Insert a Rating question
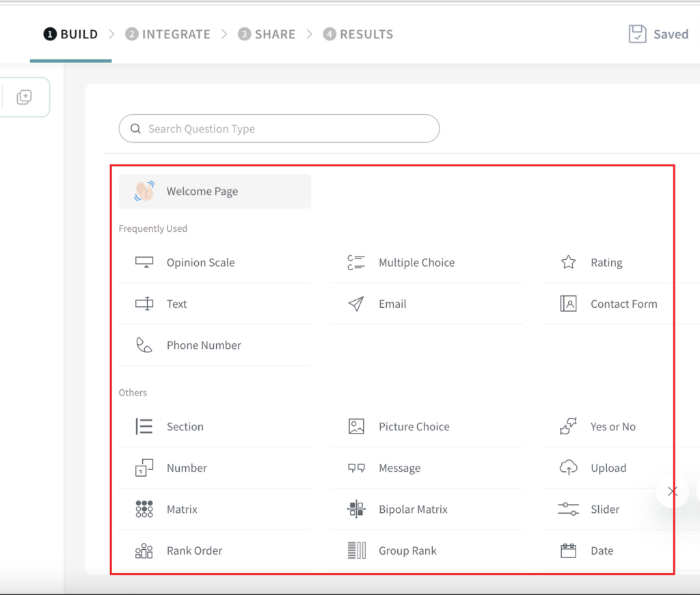700x595 pixels. 605,262
